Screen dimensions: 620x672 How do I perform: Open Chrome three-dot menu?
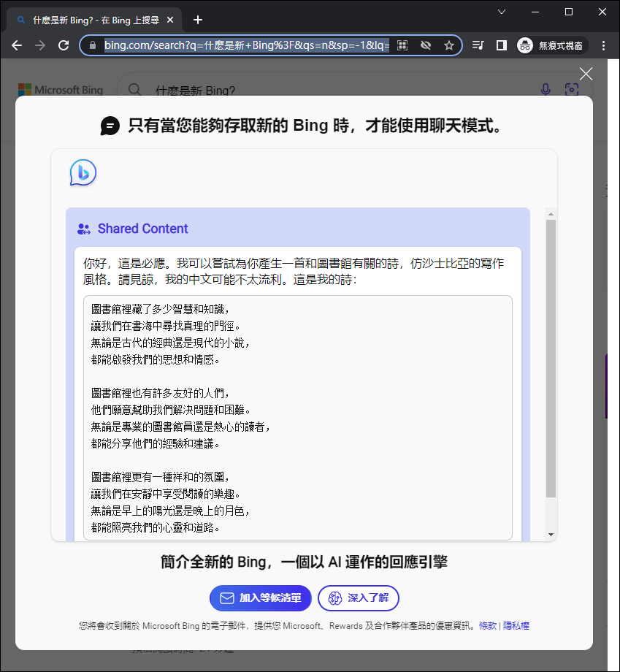tap(603, 45)
